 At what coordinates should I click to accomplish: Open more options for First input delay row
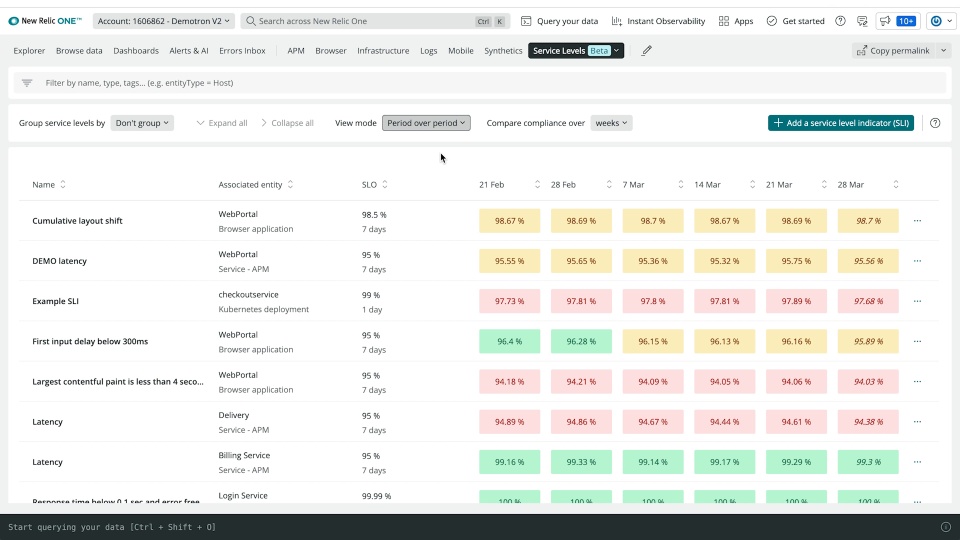(917, 341)
